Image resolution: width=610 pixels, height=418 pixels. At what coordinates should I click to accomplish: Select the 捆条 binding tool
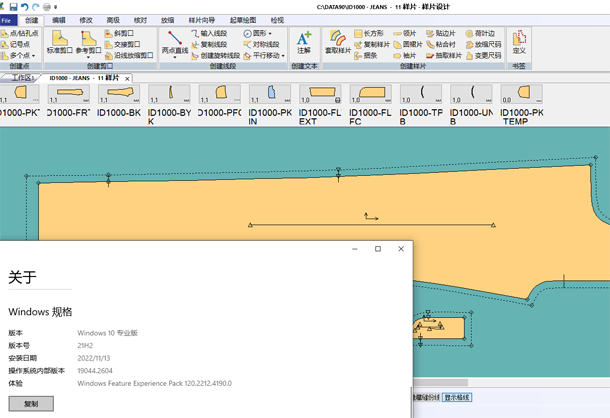[x=366, y=56]
